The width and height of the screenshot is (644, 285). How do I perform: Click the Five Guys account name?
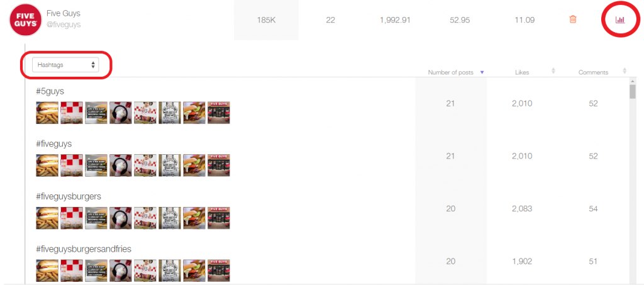click(64, 14)
